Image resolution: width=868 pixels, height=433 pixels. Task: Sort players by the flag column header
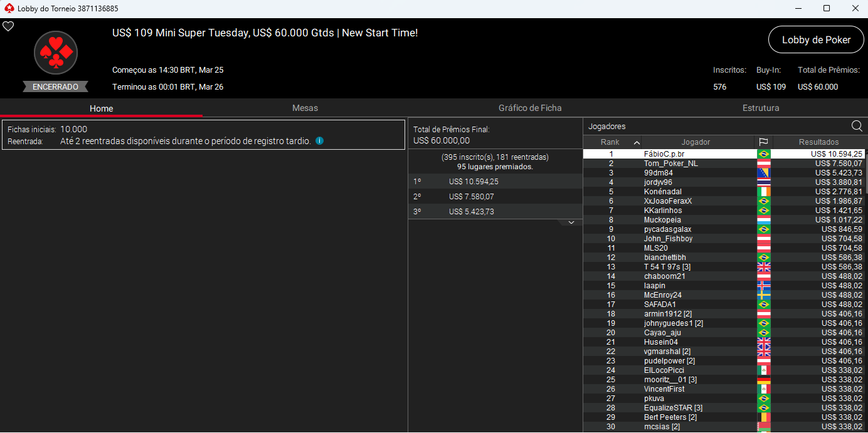coord(763,142)
